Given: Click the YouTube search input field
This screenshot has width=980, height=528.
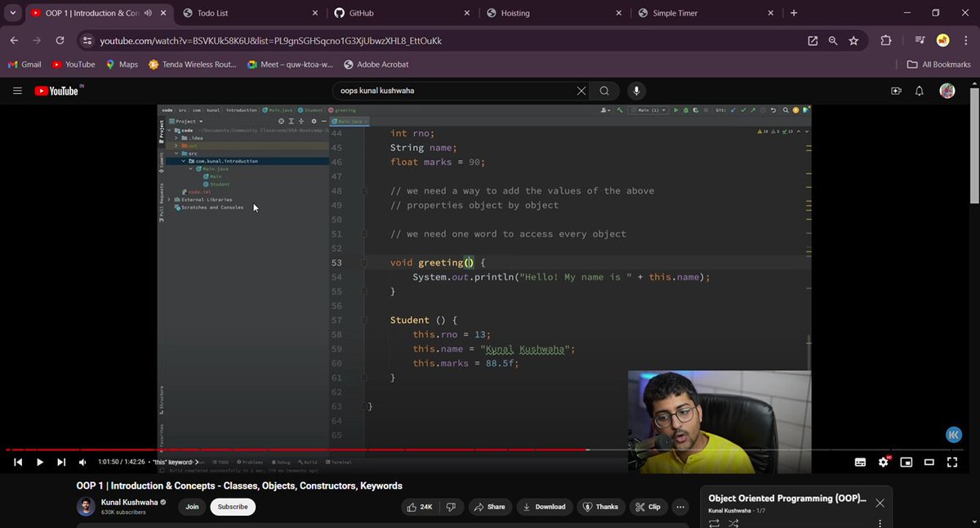Looking at the screenshot, I should [457, 91].
